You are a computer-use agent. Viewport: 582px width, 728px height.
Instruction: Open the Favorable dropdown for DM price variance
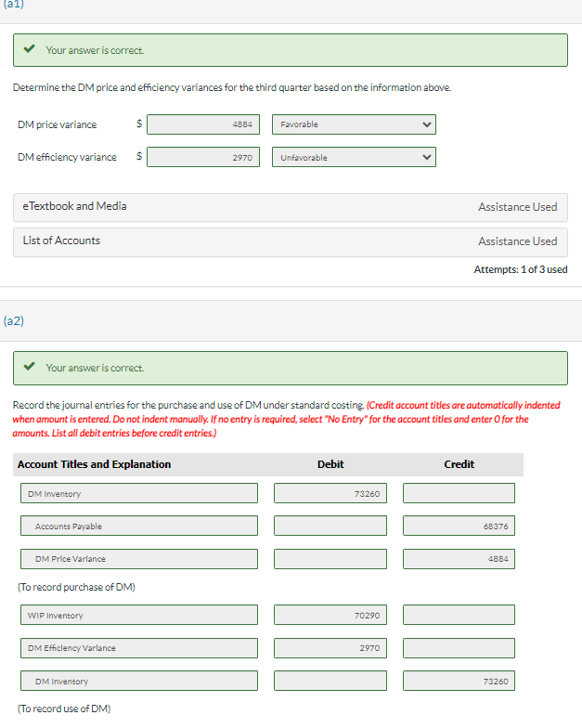(354, 124)
